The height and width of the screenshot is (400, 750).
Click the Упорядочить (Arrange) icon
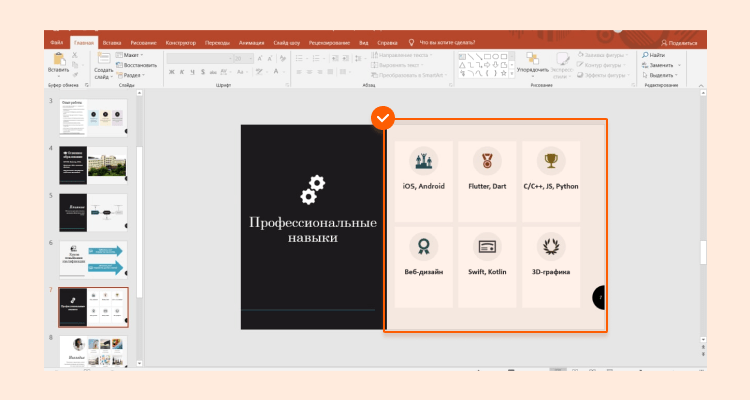[x=535, y=59]
